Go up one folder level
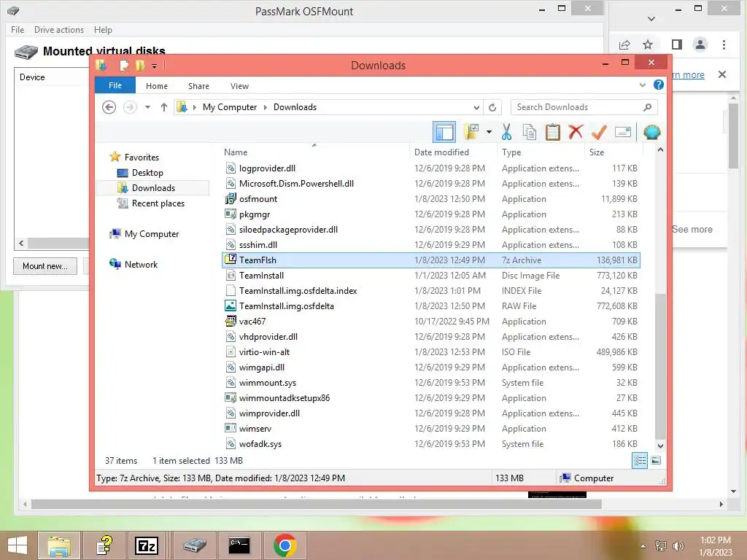The image size is (747, 560). click(x=164, y=107)
